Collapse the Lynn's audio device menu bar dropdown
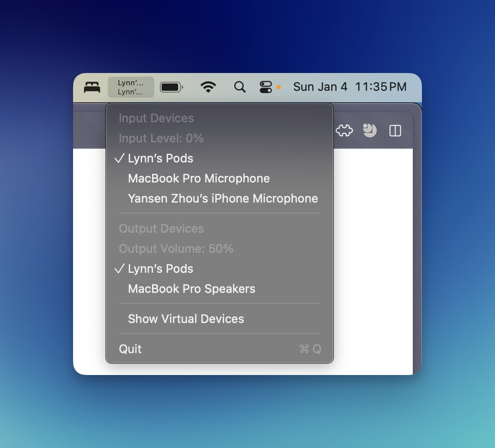This screenshot has width=495, height=448. click(131, 87)
